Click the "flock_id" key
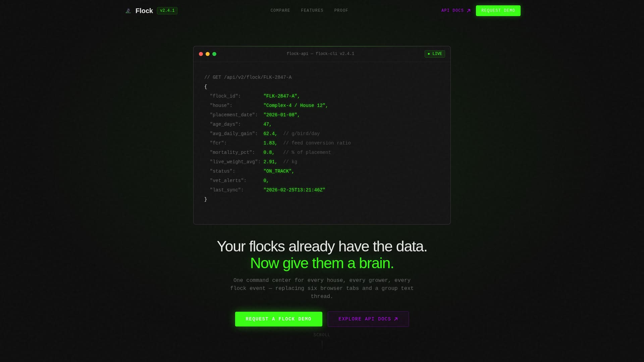Image resolution: width=644 pixels, height=362 pixels. [x=225, y=96]
